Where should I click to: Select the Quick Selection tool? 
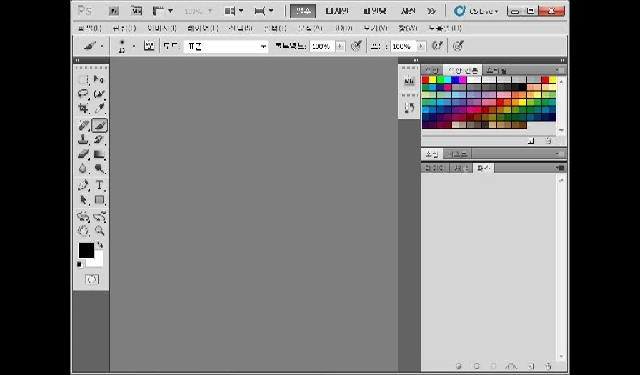point(99,94)
